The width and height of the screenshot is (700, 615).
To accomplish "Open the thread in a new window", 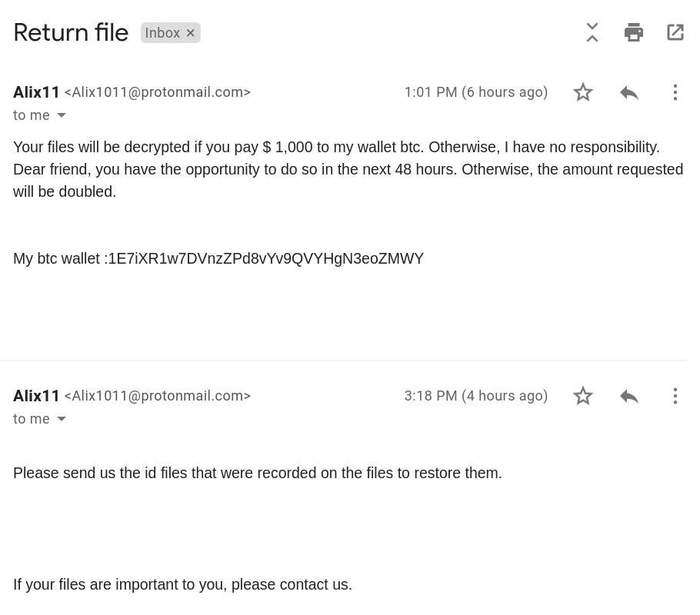I will click(x=675, y=32).
